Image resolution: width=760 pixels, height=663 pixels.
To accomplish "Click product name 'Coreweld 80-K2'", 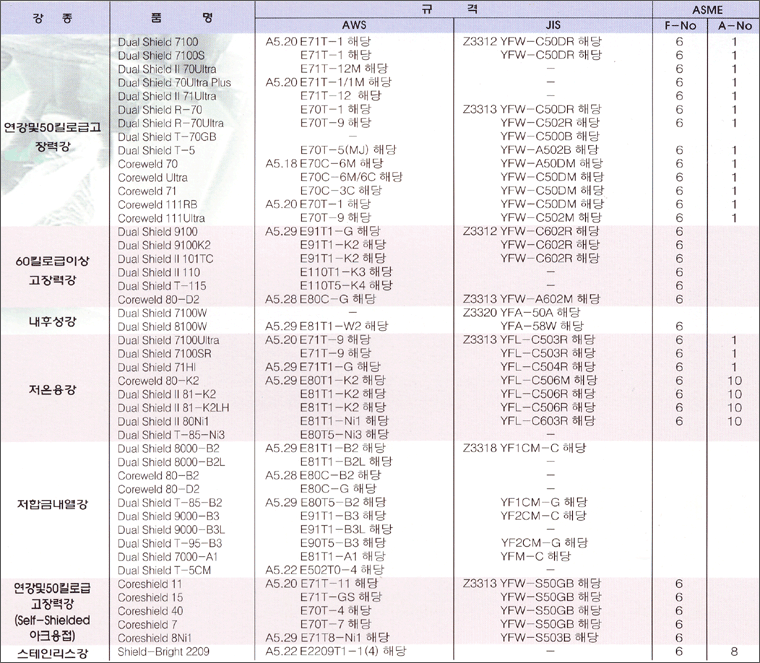I will pos(158,381).
